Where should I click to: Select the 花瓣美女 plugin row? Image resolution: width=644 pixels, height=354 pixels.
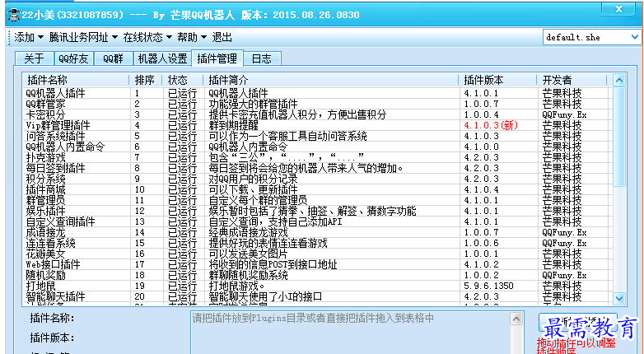pyautogui.click(x=315, y=254)
